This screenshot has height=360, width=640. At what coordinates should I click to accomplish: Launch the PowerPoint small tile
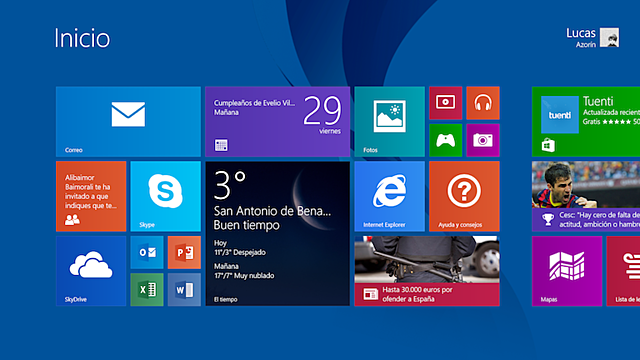184,252
